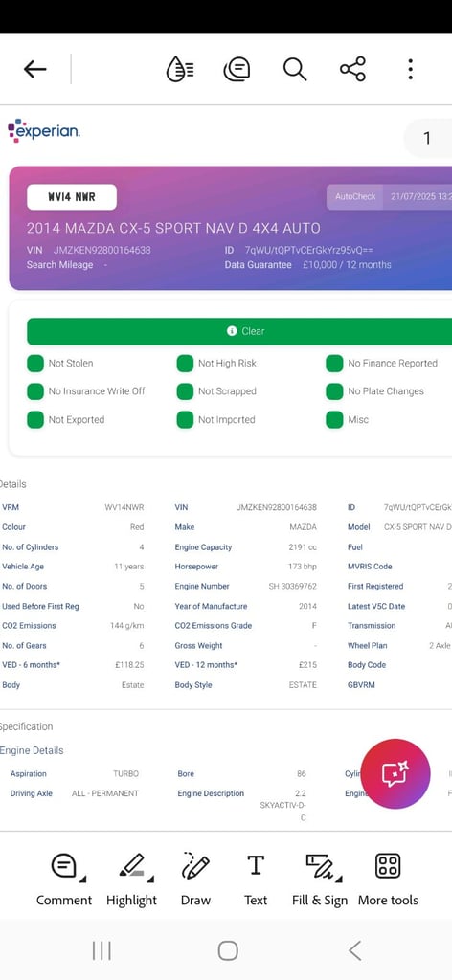
Task: Select the Draw tool
Action: [x=195, y=880]
